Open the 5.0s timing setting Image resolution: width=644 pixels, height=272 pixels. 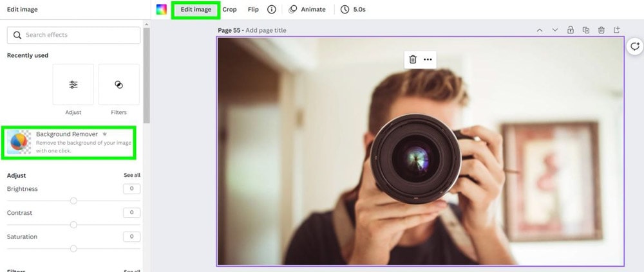tap(353, 10)
